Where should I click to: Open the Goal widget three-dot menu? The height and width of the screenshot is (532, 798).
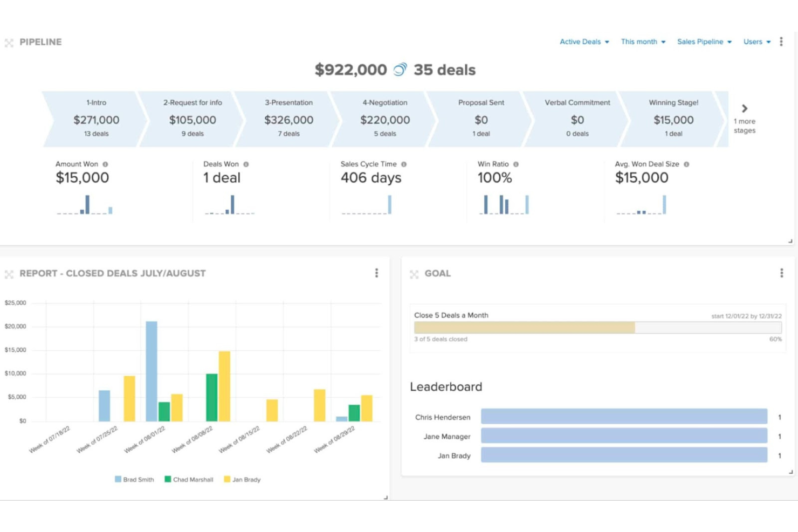(781, 273)
